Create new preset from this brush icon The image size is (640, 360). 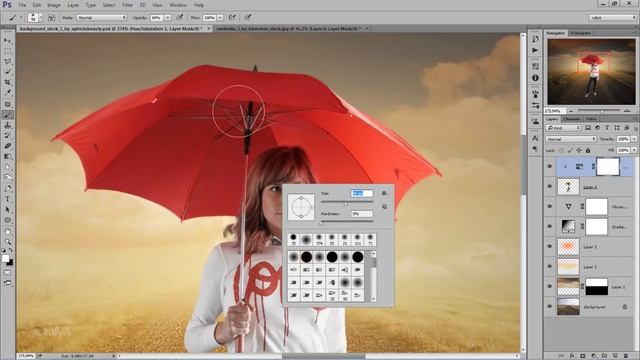tap(384, 207)
